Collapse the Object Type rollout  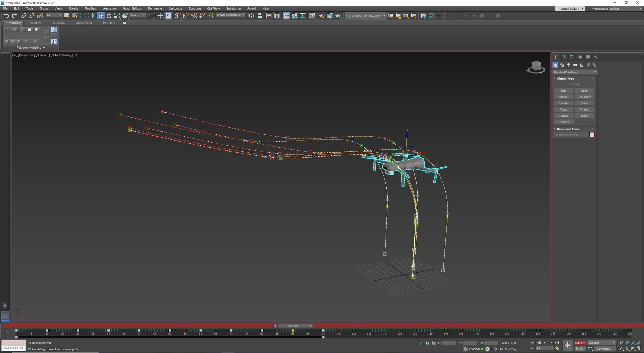566,79
